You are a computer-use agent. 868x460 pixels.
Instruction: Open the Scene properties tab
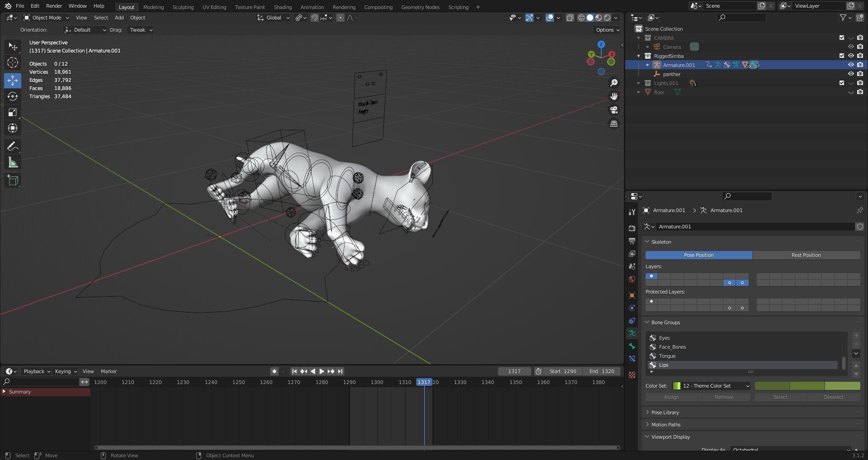click(632, 266)
